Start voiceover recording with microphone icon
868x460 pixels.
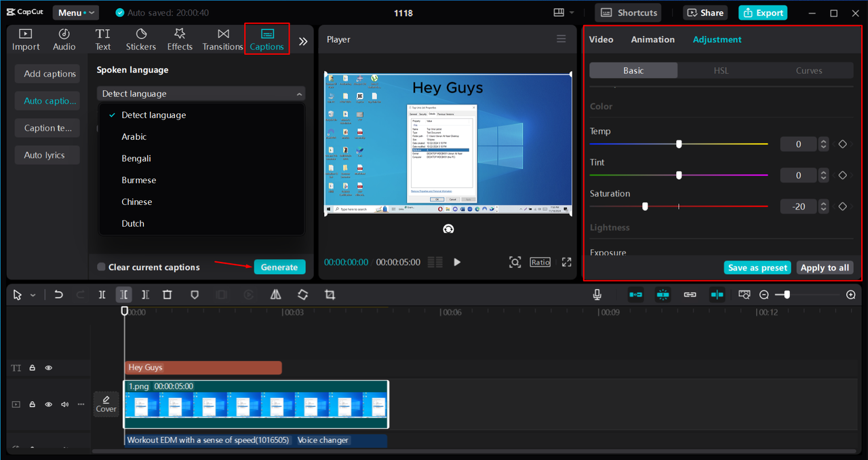(x=597, y=294)
